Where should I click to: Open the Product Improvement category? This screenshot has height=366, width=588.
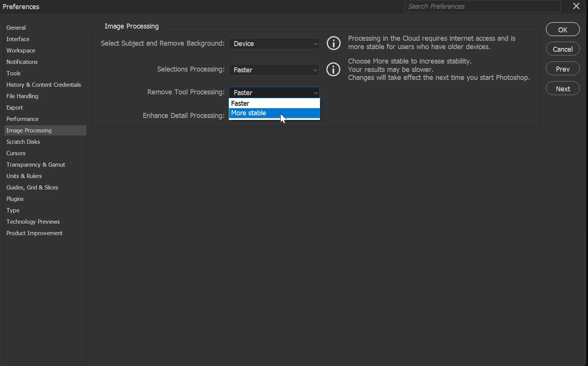(45, 233)
